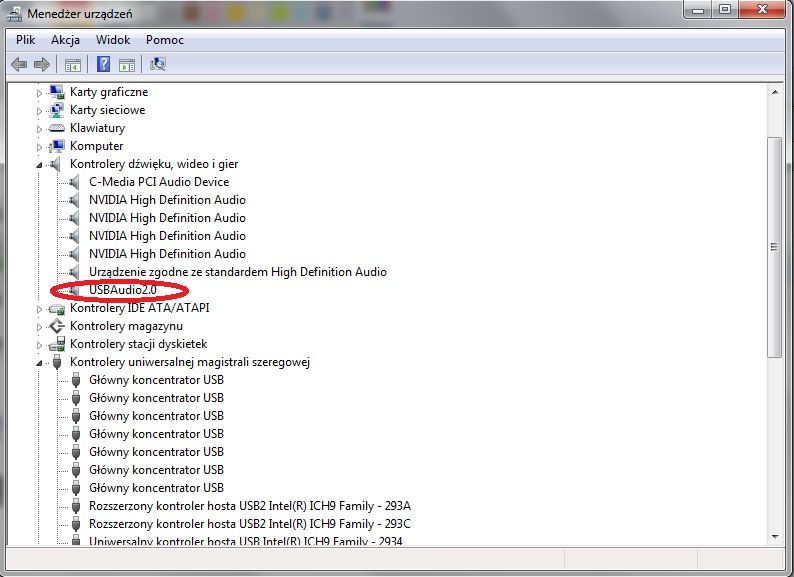Click the 293A USB2 controller plug icon
Viewport: 794px width, 577px height.
point(76,506)
